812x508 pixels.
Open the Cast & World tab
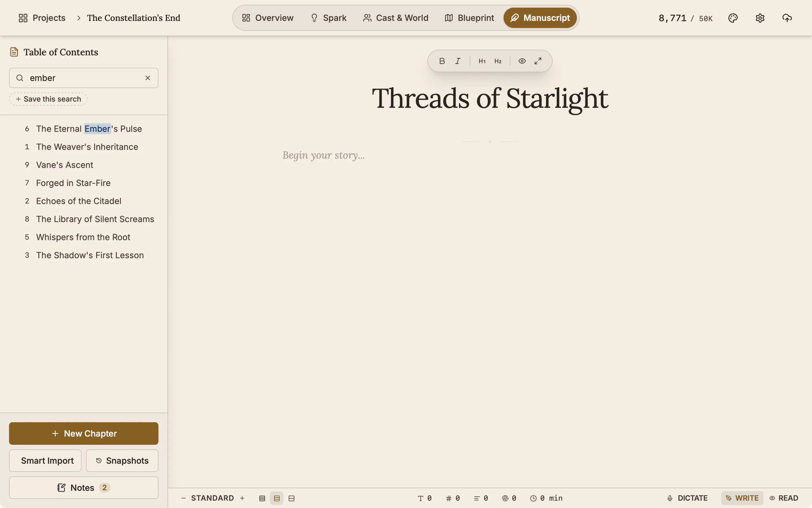396,18
